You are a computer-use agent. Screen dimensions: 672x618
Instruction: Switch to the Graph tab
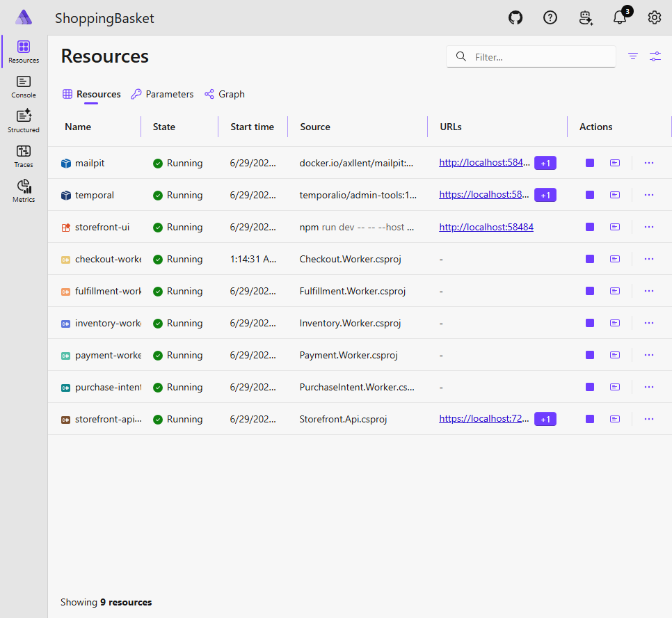coord(225,94)
